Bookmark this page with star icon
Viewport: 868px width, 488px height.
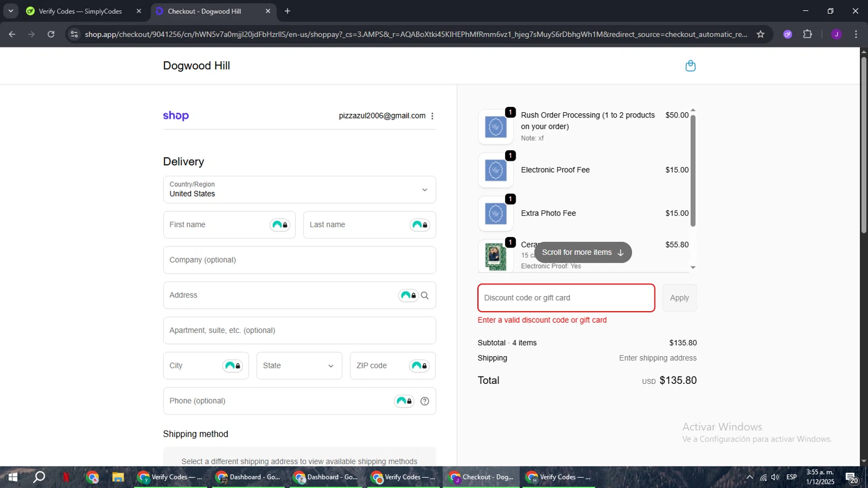pyautogui.click(x=760, y=34)
